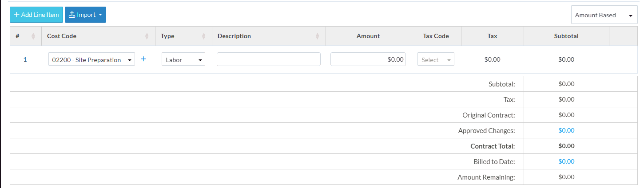Sort by Description column arrows
The image size is (644, 188).
(318, 36)
